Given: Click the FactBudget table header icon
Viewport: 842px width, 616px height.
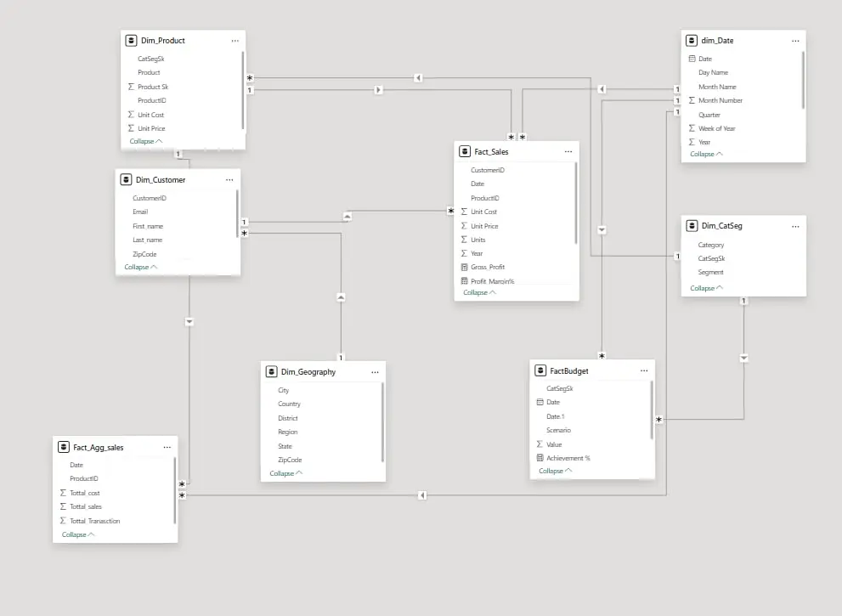Looking at the screenshot, I should pyautogui.click(x=540, y=370).
